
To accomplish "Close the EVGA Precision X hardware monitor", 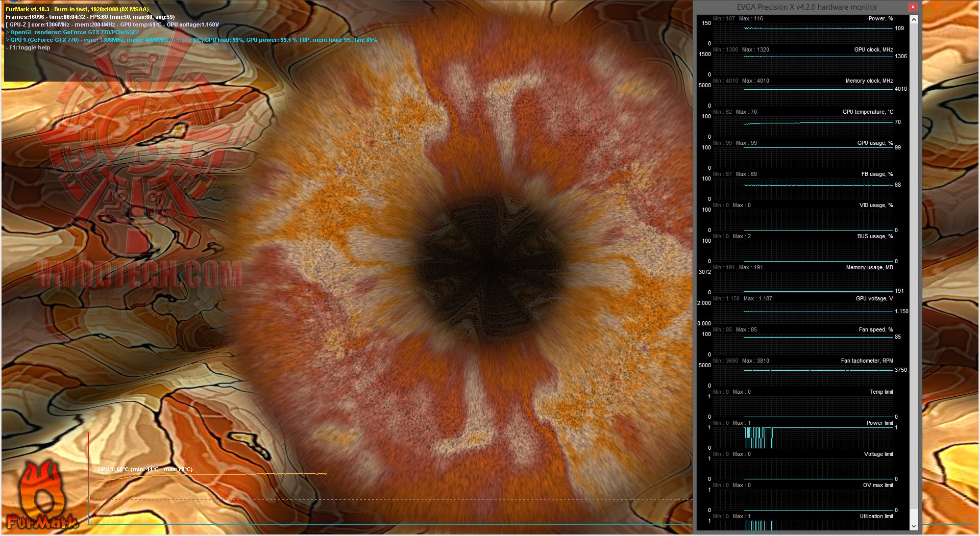I will point(913,7).
